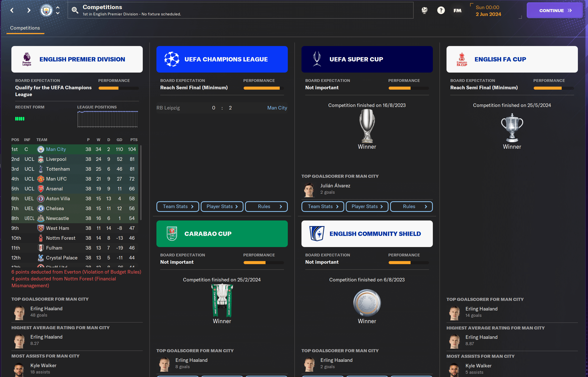The width and height of the screenshot is (588, 377).
Task: Click the world globe football icon
Action: point(424,10)
